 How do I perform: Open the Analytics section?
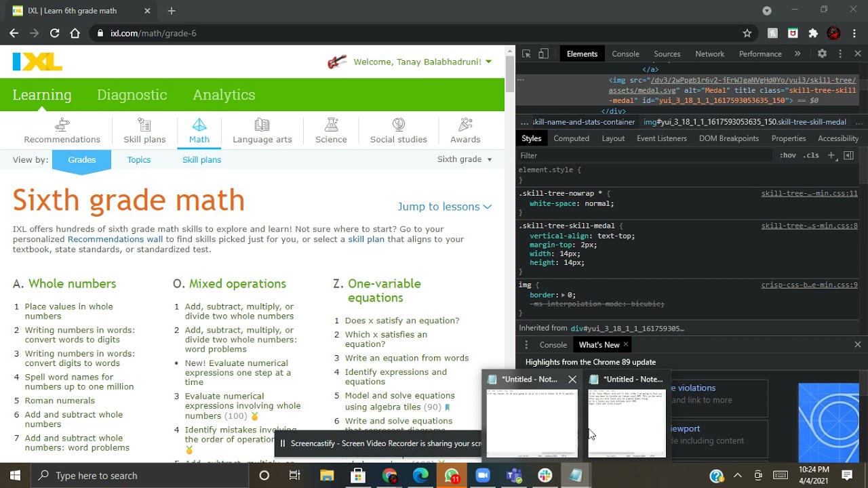[x=224, y=95]
